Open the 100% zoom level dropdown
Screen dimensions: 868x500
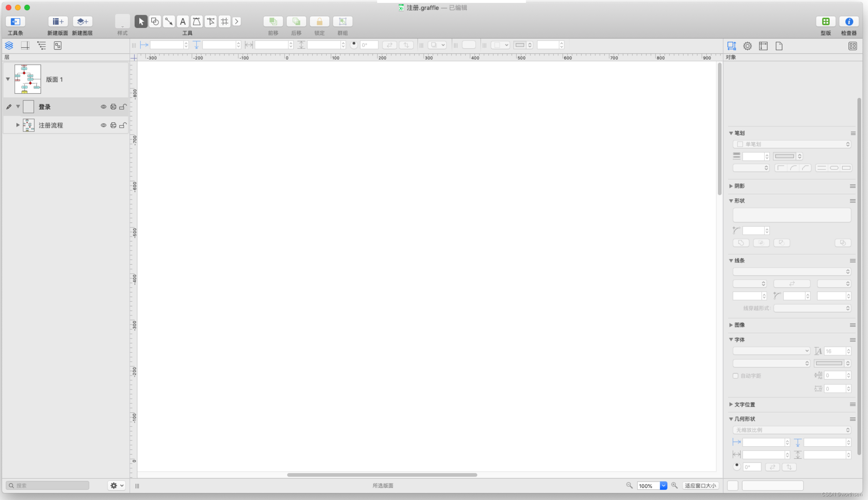coord(663,486)
